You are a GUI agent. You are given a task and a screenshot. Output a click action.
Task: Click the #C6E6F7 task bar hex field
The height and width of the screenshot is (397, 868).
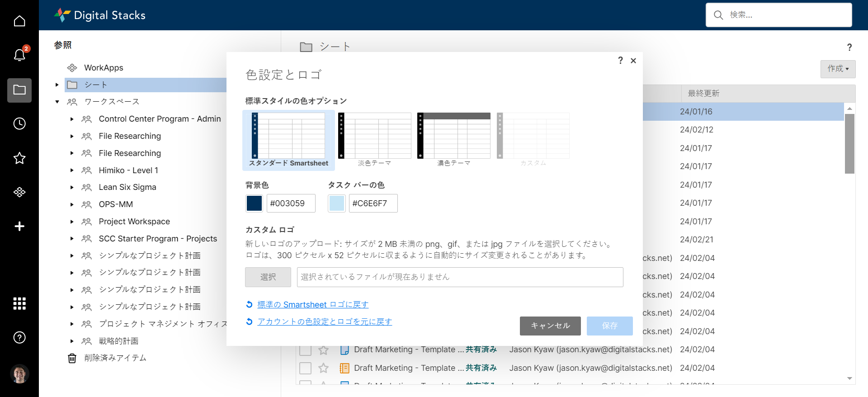click(x=373, y=203)
